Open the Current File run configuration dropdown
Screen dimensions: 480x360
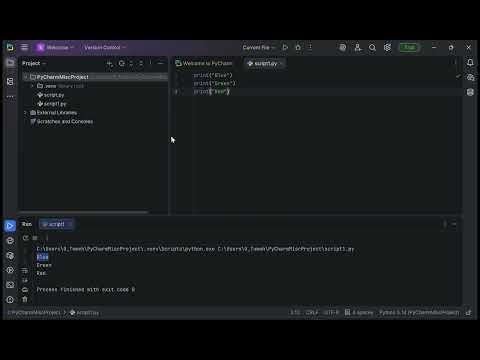coord(259,47)
